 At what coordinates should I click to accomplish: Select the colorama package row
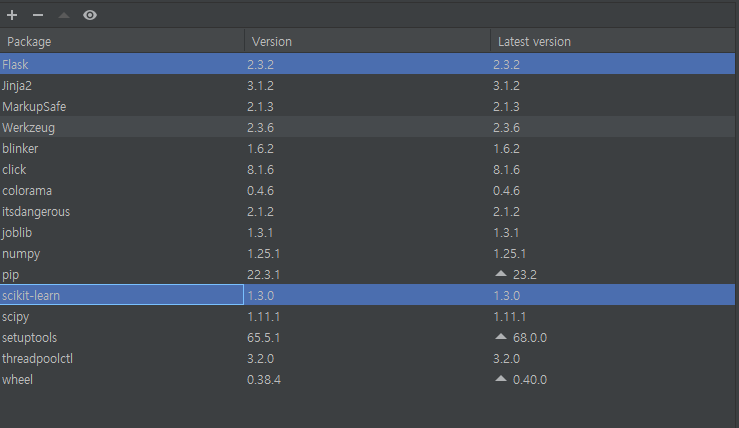368,190
